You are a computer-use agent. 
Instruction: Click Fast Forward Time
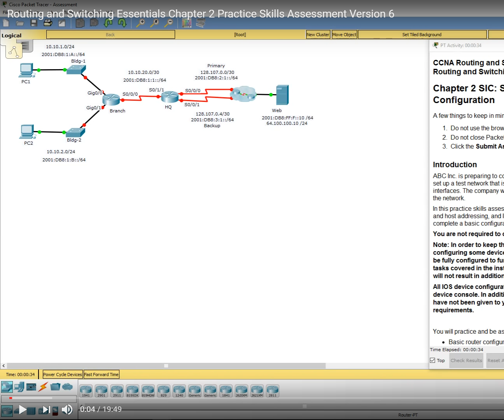click(101, 374)
